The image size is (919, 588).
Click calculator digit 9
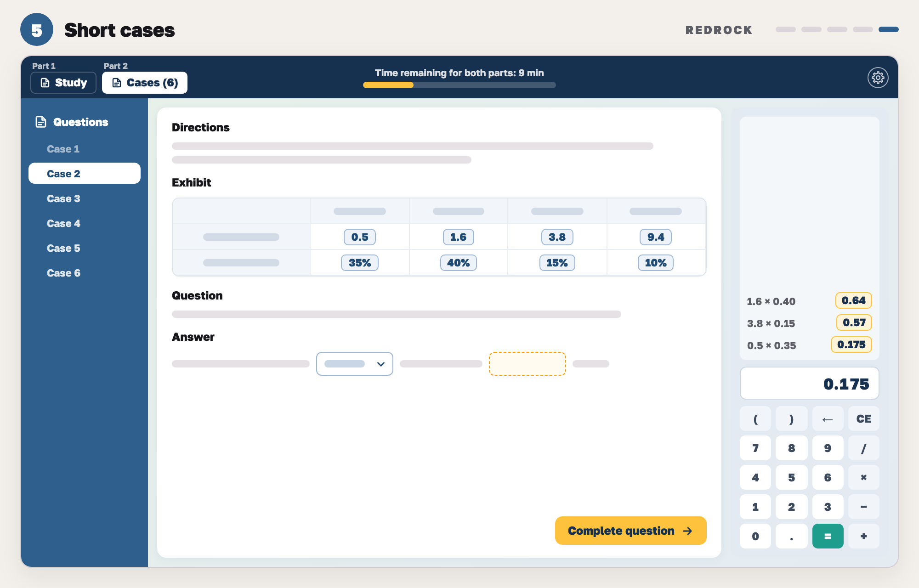coord(828,448)
